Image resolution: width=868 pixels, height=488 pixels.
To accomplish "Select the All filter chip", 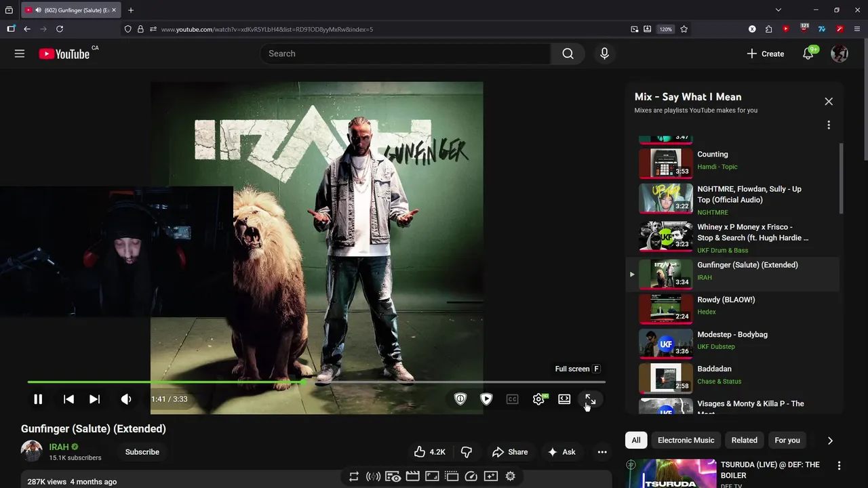I will [636, 440].
